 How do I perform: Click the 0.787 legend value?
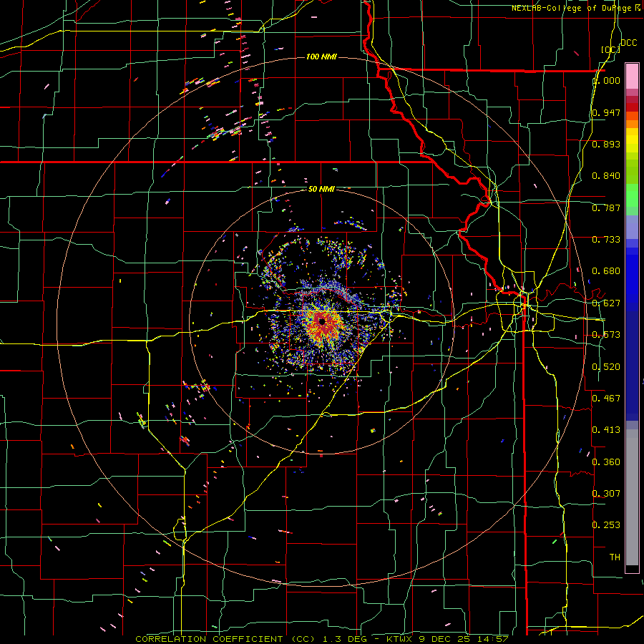click(x=607, y=208)
